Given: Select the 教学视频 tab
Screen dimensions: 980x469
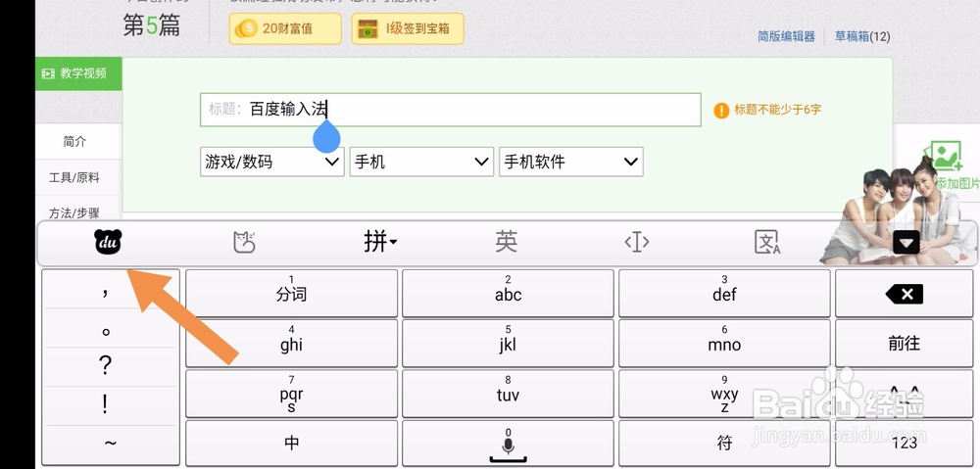Looking at the screenshot, I should 78,73.
